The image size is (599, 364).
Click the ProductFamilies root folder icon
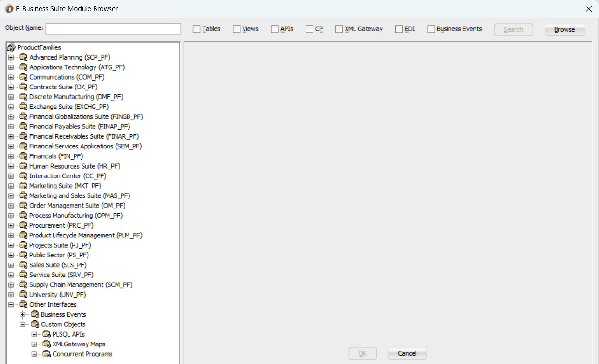(12, 47)
